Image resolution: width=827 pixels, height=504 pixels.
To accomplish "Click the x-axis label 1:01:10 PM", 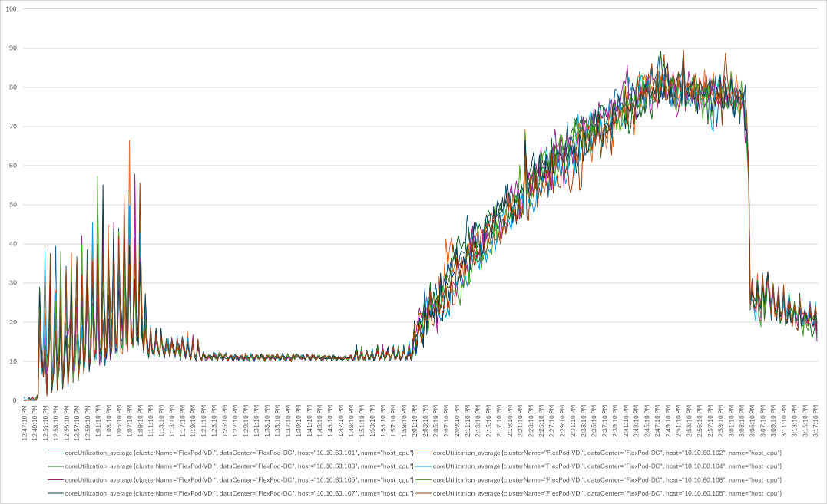I will click(98, 423).
